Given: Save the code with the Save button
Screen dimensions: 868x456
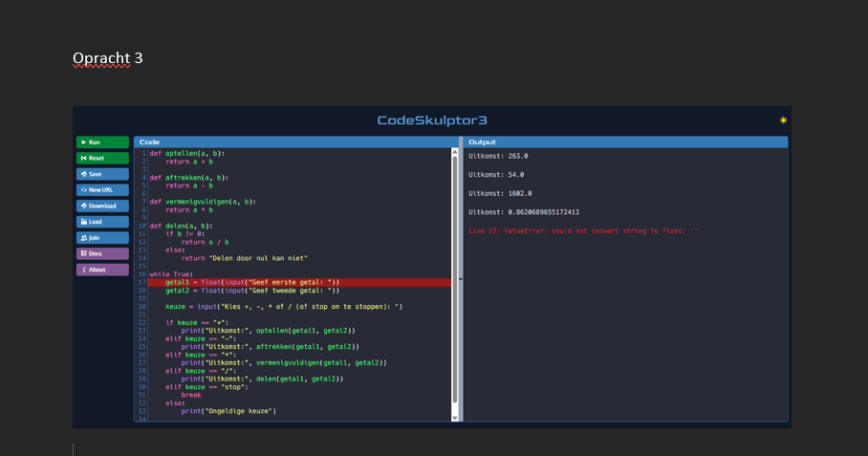Looking at the screenshot, I should pos(102,174).
